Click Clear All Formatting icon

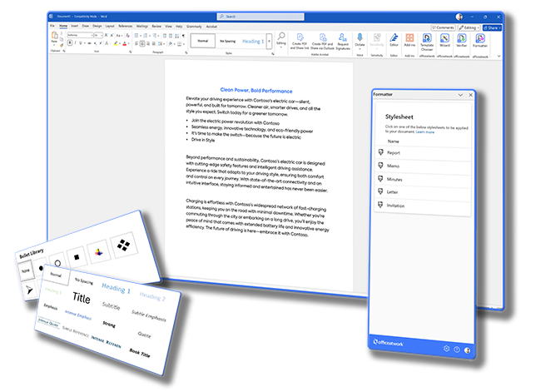pos(127,36)
